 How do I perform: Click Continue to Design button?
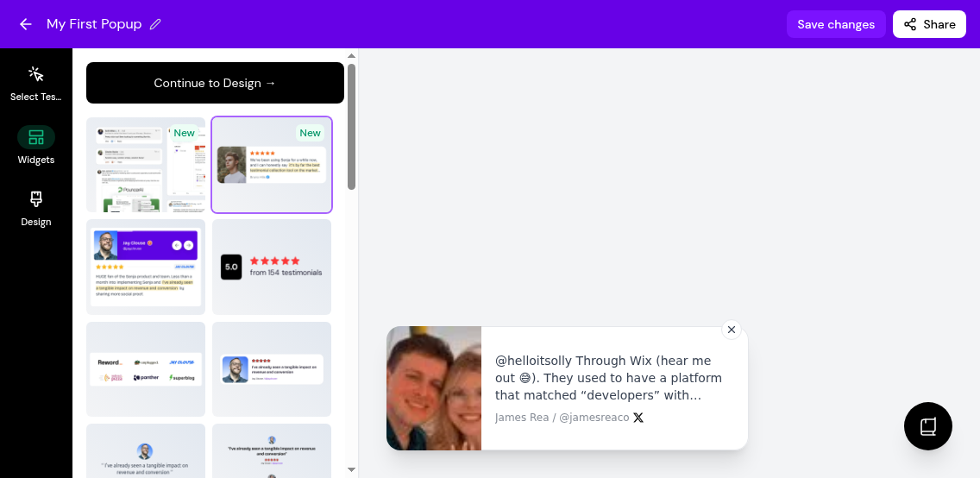215,83
